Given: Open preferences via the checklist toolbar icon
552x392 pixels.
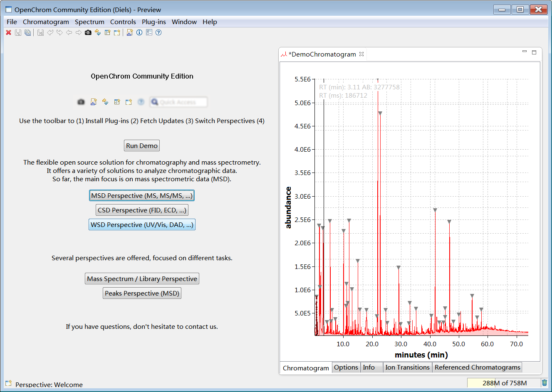Looking at the screenshot, I should click(149, 32).
